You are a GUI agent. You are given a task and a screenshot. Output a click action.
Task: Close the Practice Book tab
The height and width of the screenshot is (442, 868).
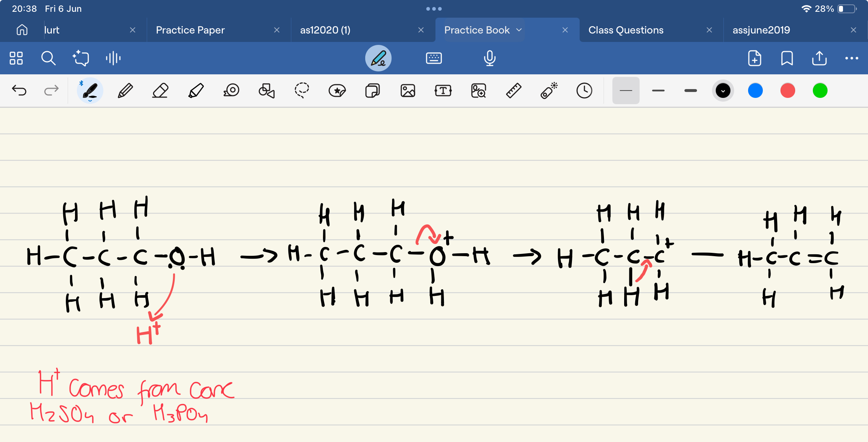pyautogui.click(x=565, y=30)
